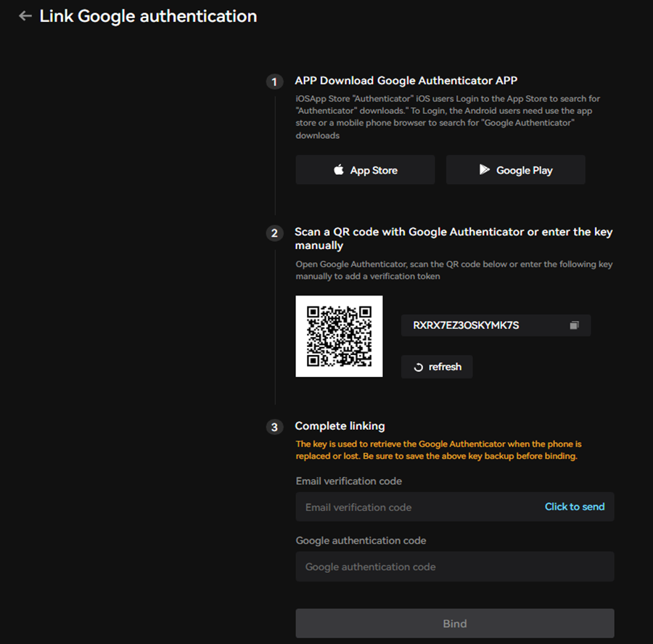This screenshot has height=644, width=653.
Task: Click the back arrow to exit linking page
Action: pos(25,16)
